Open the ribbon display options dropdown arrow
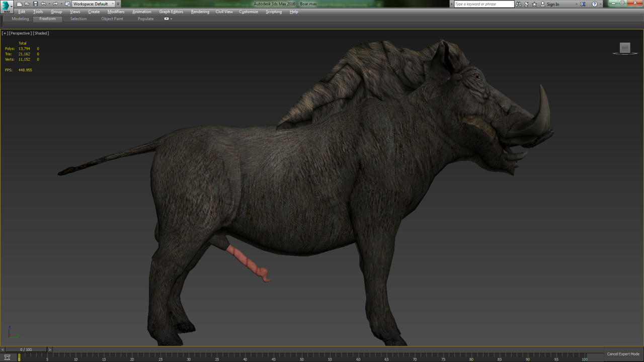The width and height of the screenshot is (644, 362). tap(171, 19)
